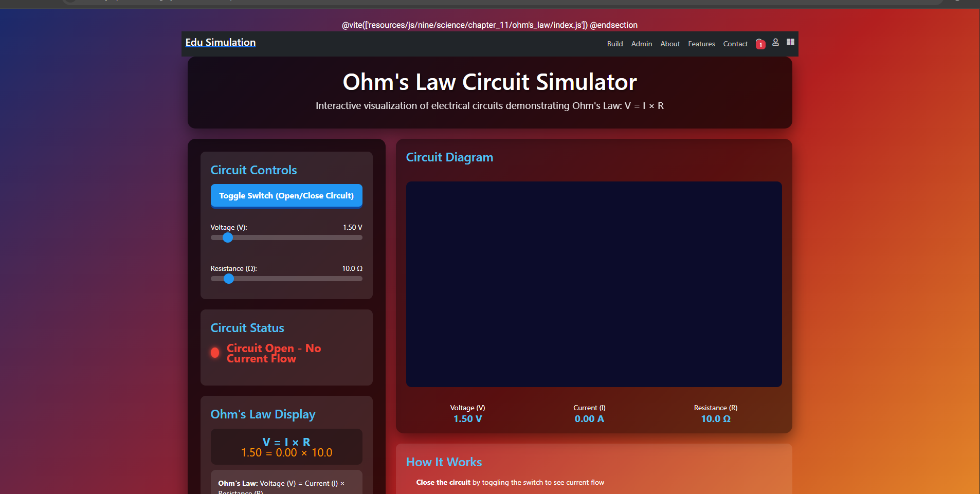This screenshot has width=980, height=494.
Task: Click the '1.50 = 0.00 × 10.0' equation
Action: pyautogui.click(x=286, y=453)
